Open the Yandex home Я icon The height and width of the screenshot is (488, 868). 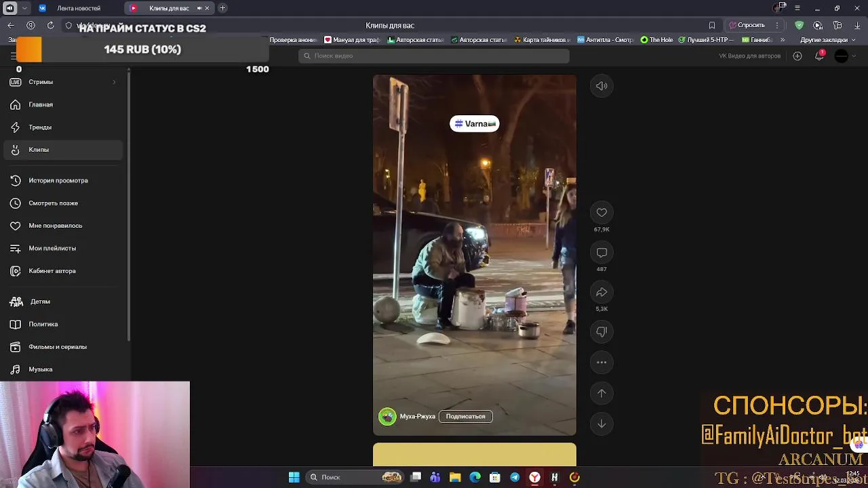pos(31,25)
